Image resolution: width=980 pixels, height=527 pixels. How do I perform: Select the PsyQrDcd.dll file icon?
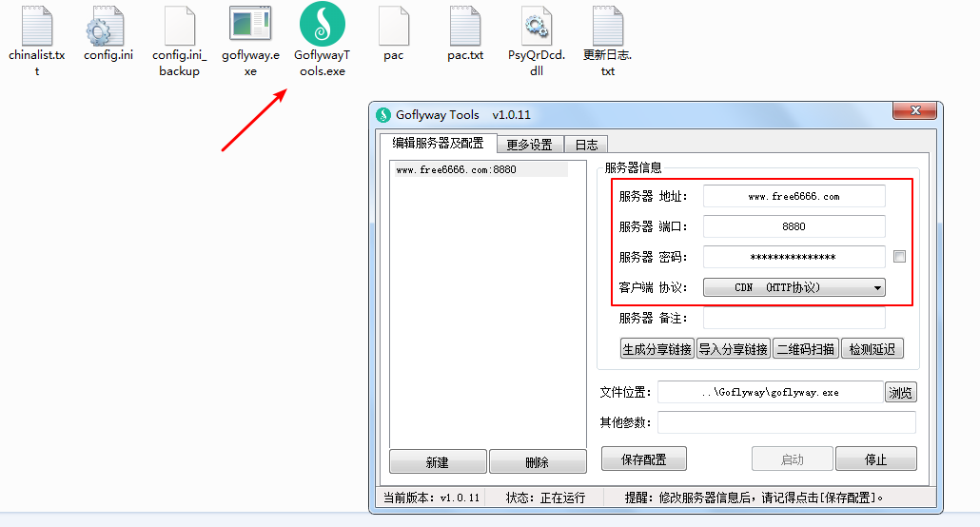point(537,26)
